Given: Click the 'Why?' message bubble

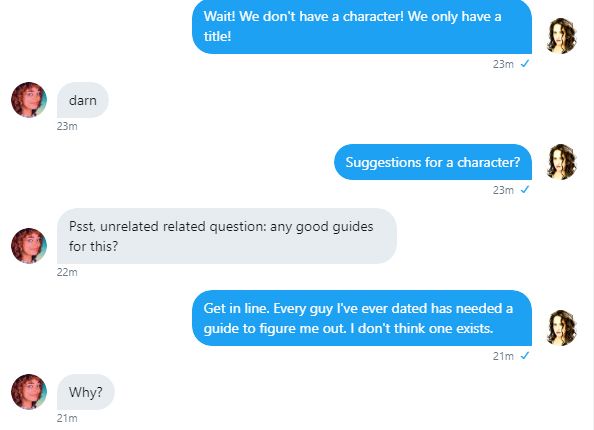Looking at the screenshot, I should pos(86,392).
